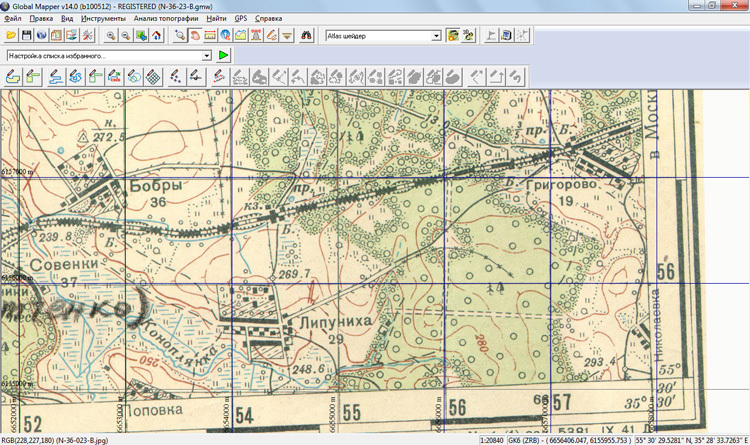This screenshot has height=445, width=750.
Task: Open the 3D View button
Action: (x=468, y=35)
